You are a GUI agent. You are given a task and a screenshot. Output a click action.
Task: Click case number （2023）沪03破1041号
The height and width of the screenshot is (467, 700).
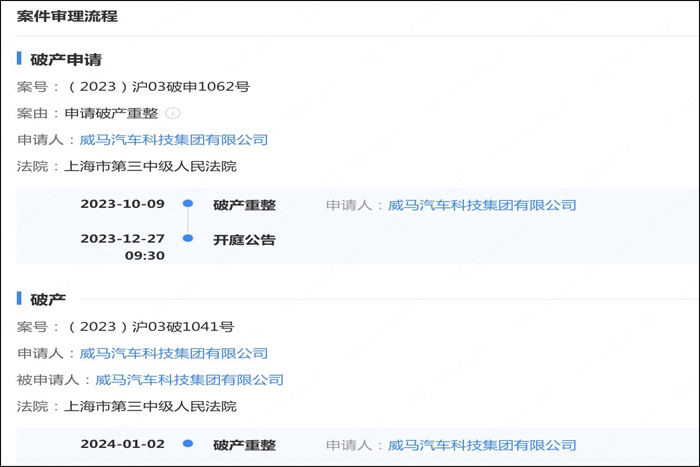(150, 326)
